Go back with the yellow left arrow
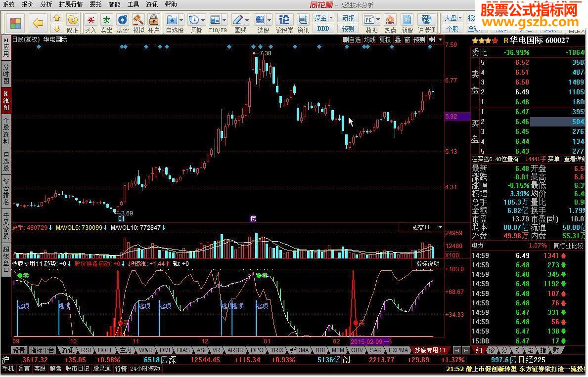 [38, 23]
